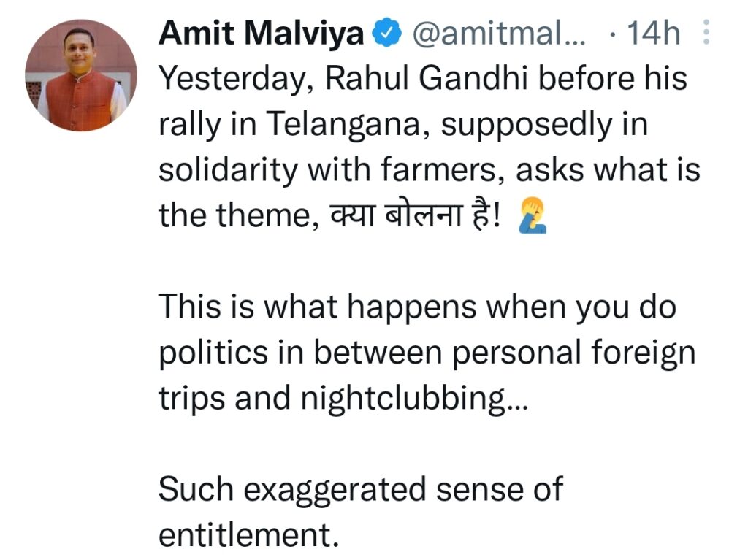Click the phrase 'Such exaggerated sense of'
Screen dimensions: 748x560
click(361, 489)
